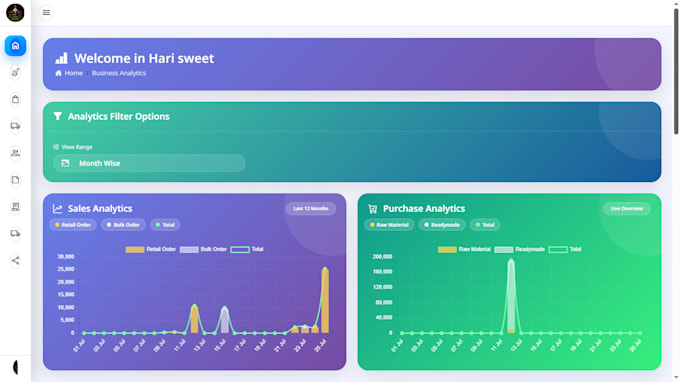Image resolution: width=680 pixels, height=382 pixels.
Task: Click the page vertical scrollbar
Action: (676, 72)
